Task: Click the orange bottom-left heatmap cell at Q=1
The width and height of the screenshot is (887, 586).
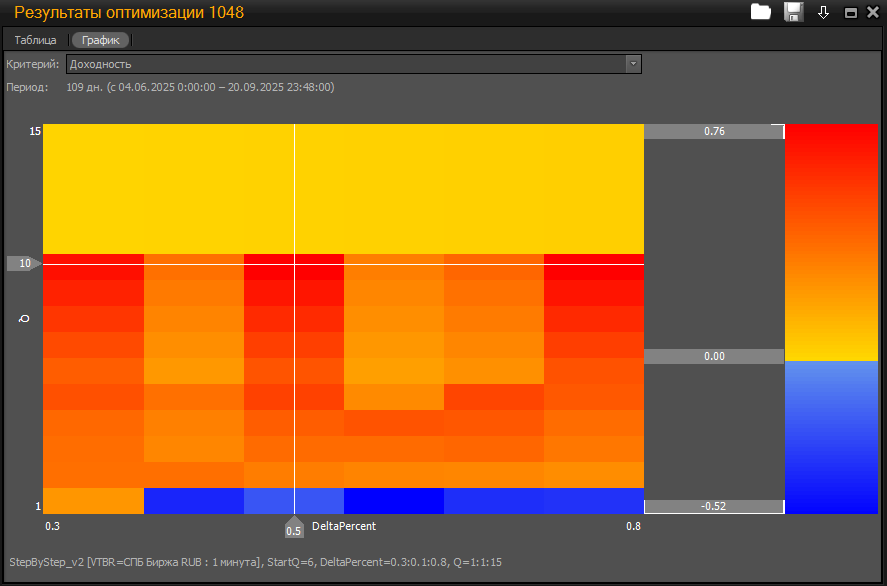Action: [x=93, y=501]
